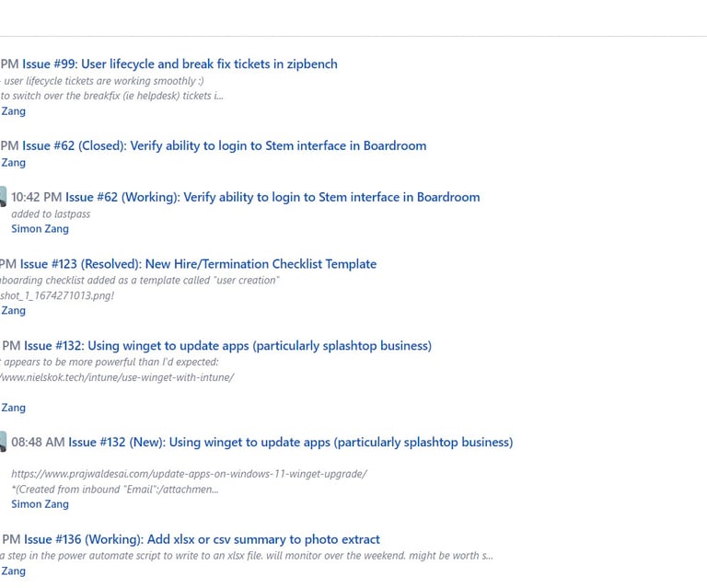The height and width of the screenshot is (588, 707).
Task: Open Issue #62 (Working) Stem interface link
Action: [x=272, y=197]
